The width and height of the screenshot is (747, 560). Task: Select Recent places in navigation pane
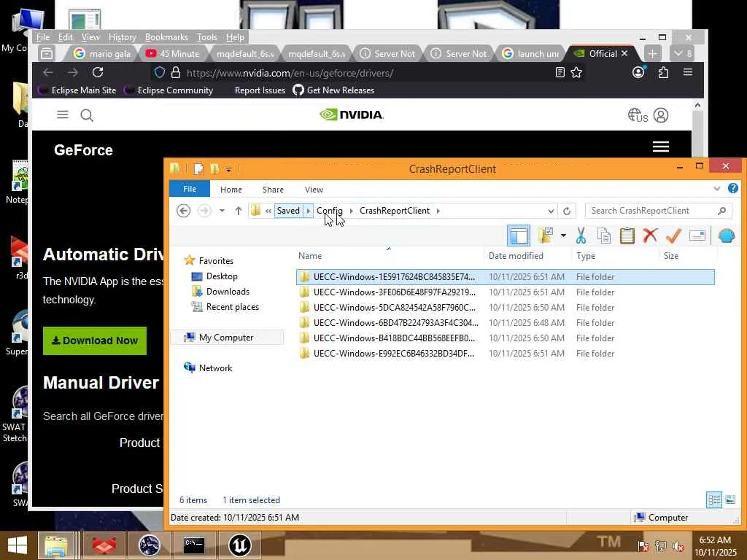[232, 307]
